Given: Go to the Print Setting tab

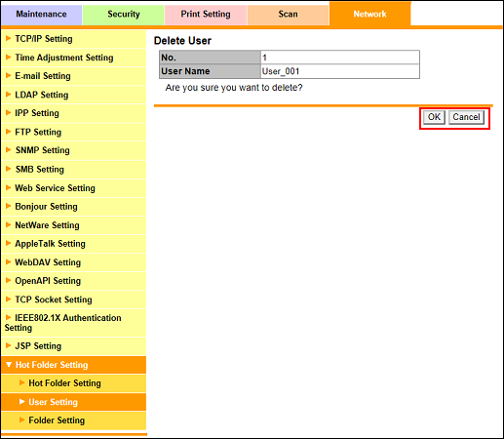Looking at the screenshot, I should (206, 15).
